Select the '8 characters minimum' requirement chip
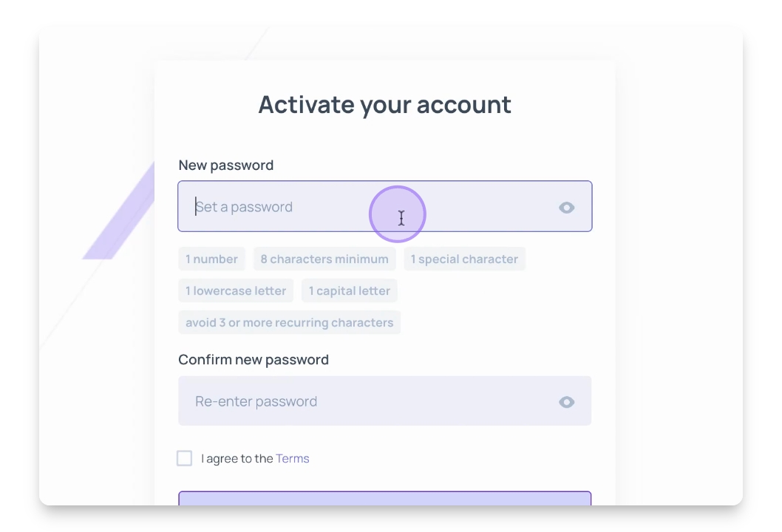 click(x=324, y=259)
